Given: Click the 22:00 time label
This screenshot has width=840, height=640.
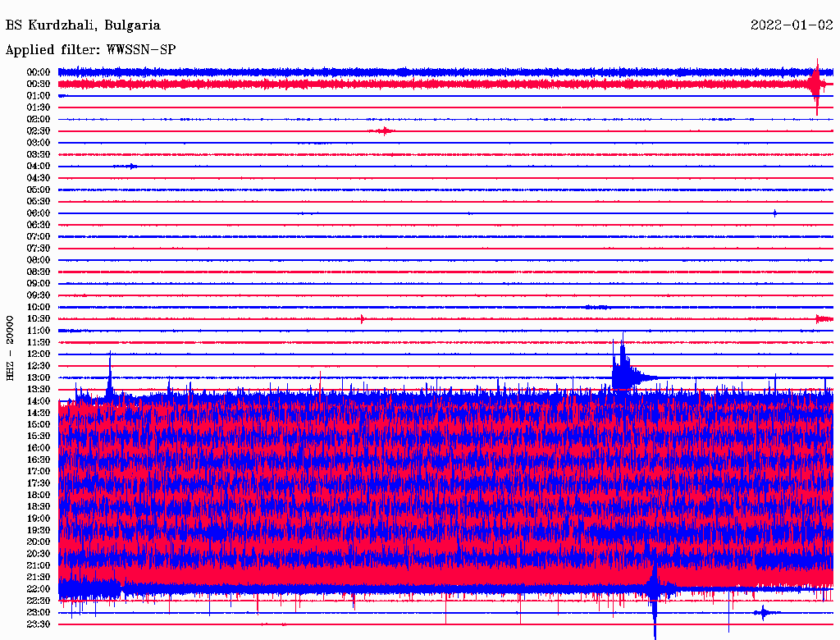Looking at the screenshot, I should [39, 589].
